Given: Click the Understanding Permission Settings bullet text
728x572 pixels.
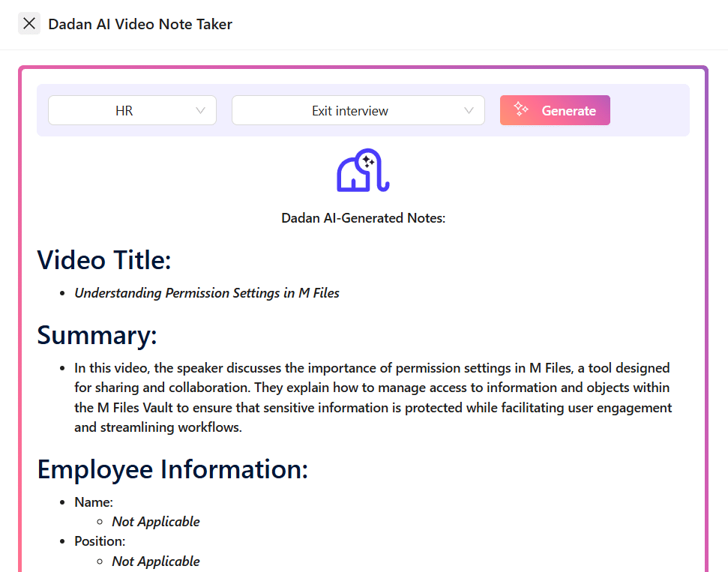Looking at the screenshot, I should (207, 293).
